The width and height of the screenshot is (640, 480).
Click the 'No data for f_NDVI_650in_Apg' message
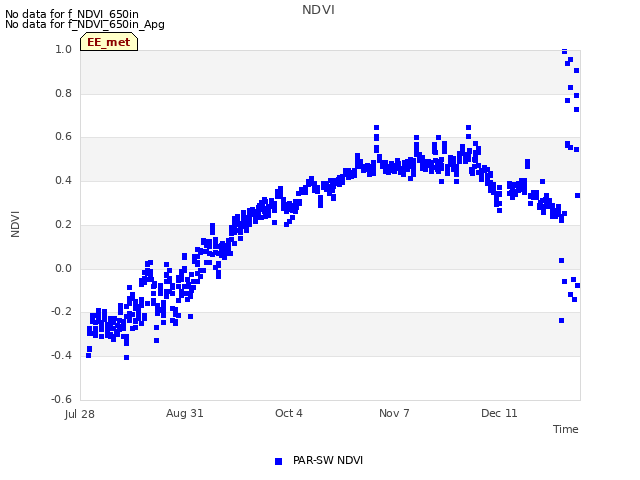point(85,24)
